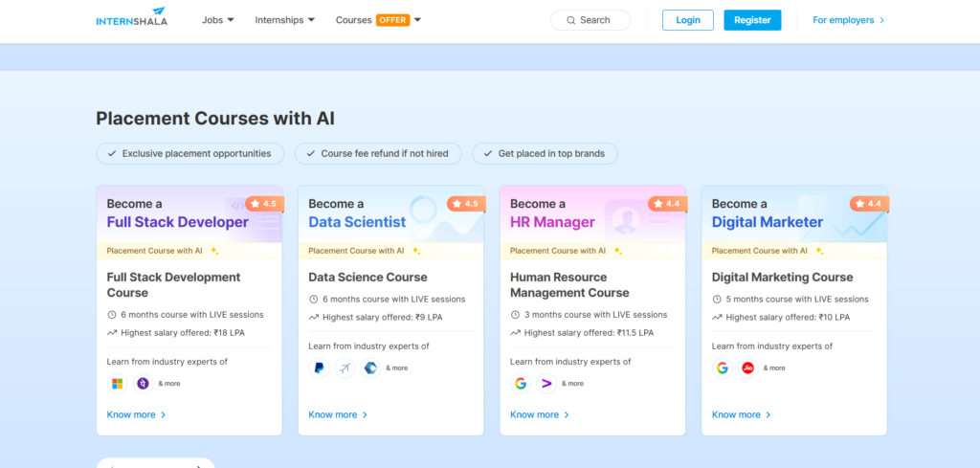Click Know more on the Data Science card
Screen dimensions: 980x468
338,415
